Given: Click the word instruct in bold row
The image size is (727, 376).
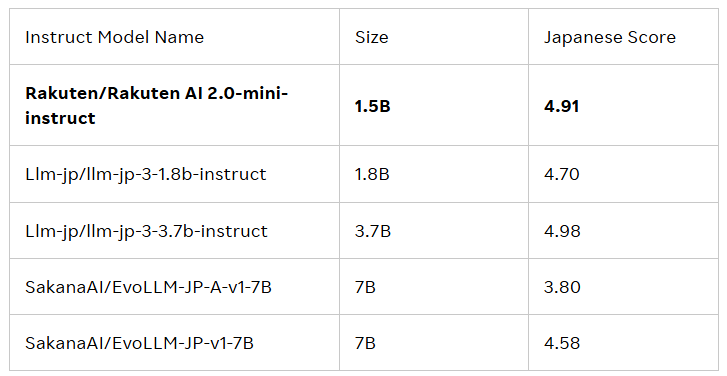Looking at the screenshot, I should pyautogui.click(x=60, y=118).
